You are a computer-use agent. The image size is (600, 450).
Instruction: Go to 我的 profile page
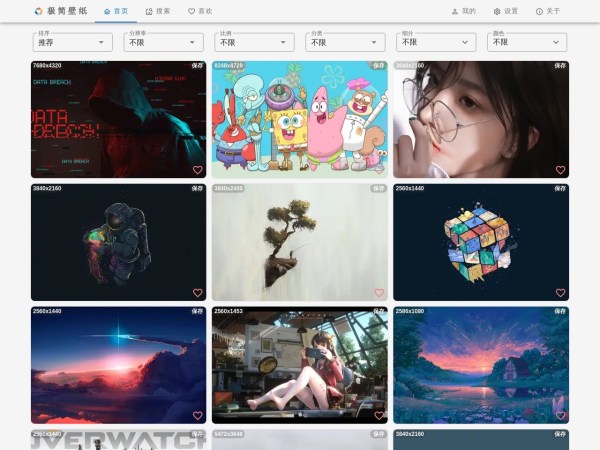point(463,11)
